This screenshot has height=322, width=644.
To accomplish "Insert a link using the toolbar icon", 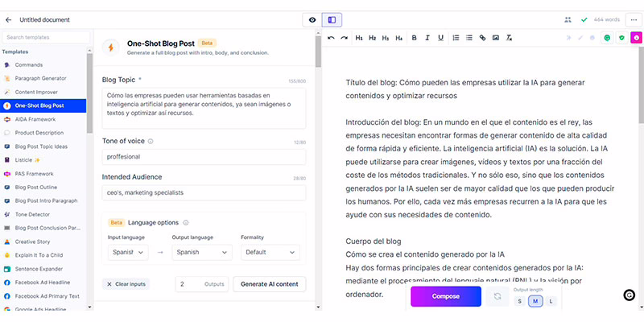I will click(x=482, y=37).
